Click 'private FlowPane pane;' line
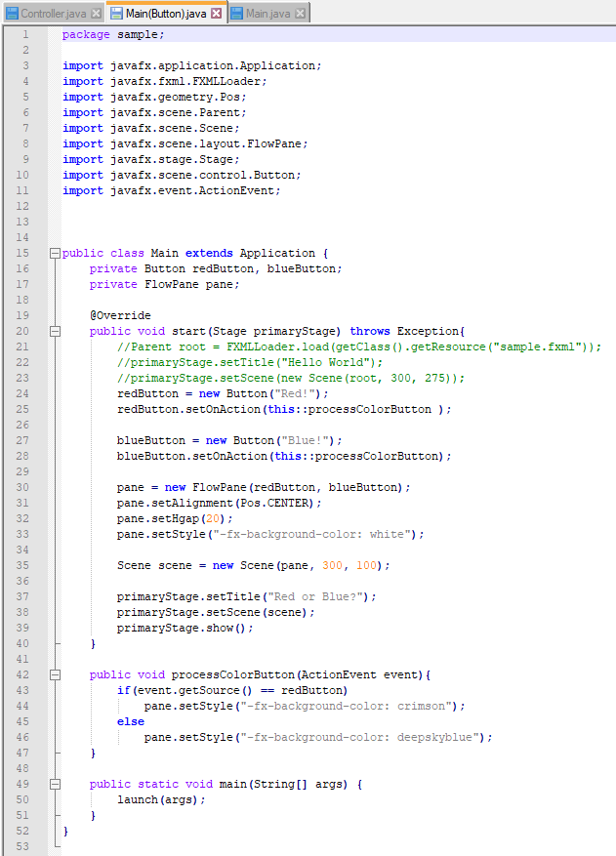 pyautogui.click(x=164, y=285)
